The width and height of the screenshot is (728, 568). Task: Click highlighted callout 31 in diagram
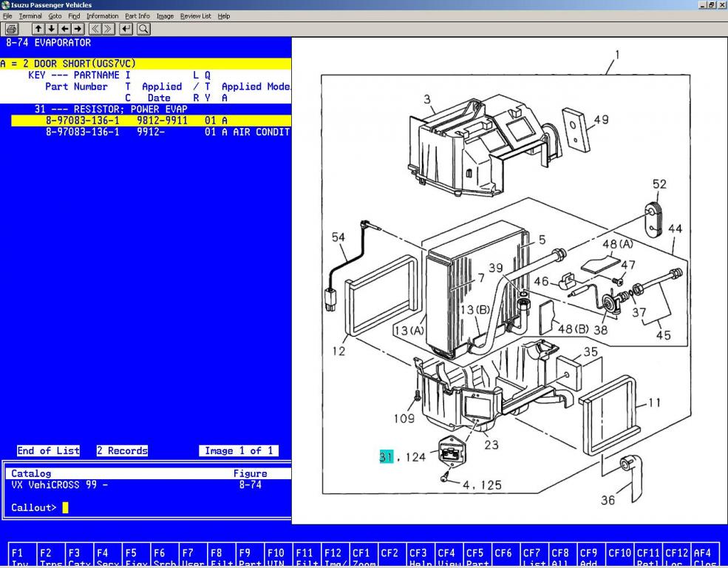pyautogui.click(x=386, y=457)
